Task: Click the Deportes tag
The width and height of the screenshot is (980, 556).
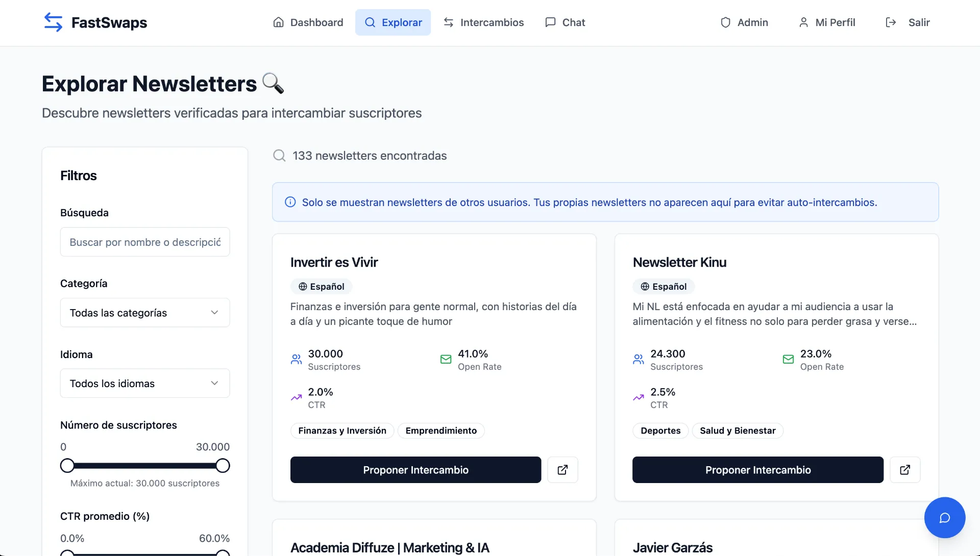Action: (660, 431)
